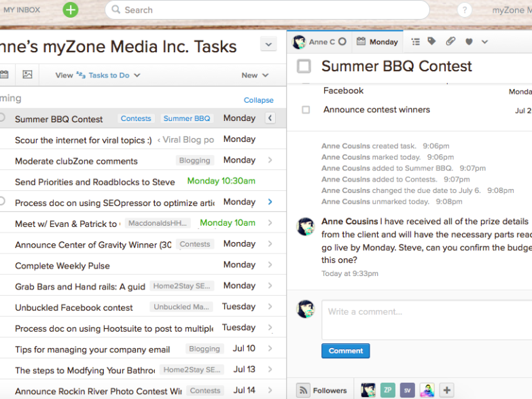The image size is (532, 399).
Task: Click the calendar icon beside Monday due date
Action: [x=361, y=41]
